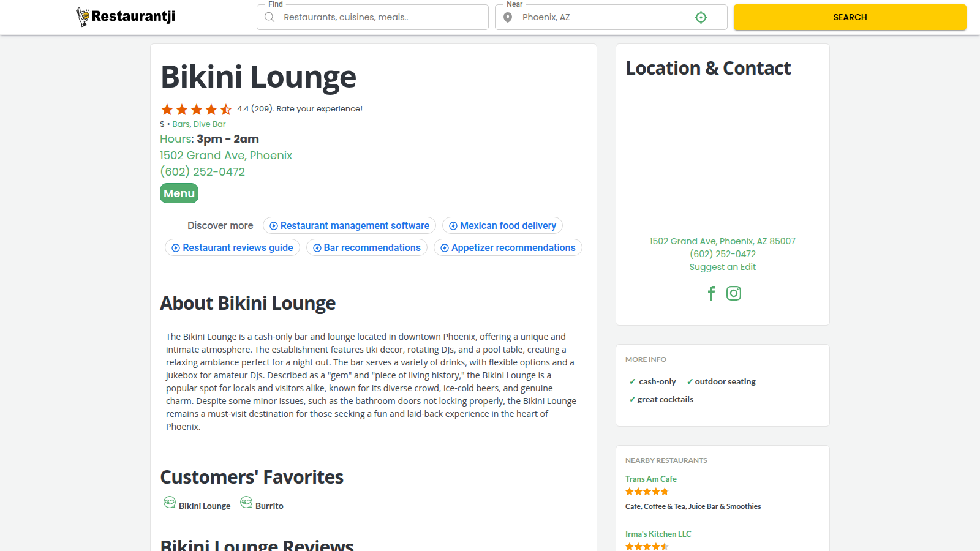This screenshot has width=980, height=551.
Task: Click the 1502 Grand Ave address link
Action: pyautogui.click(x=226, y=156)
